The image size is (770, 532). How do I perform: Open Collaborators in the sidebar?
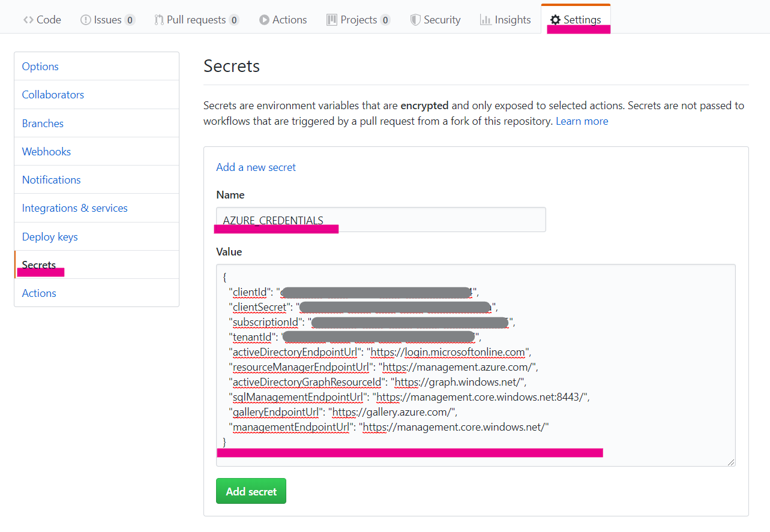pyautogui.click(x=53, y=95)
